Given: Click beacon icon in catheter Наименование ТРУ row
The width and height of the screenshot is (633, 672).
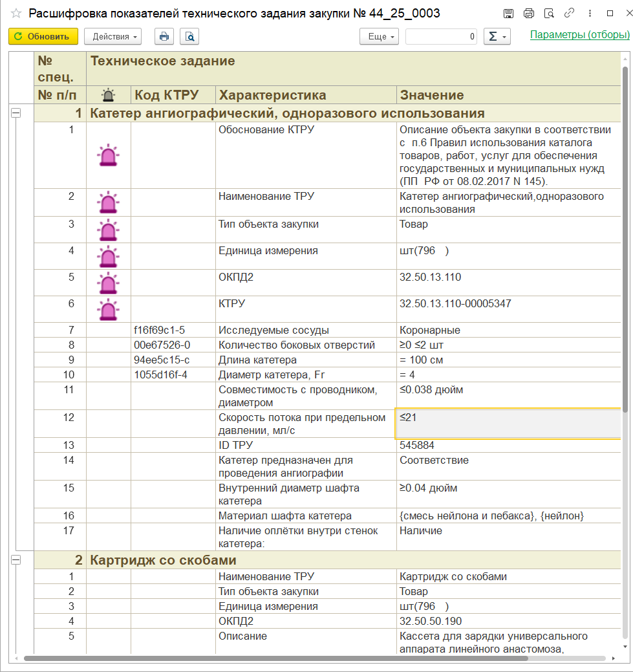Looking at the screenshot, I should point(109,202).
